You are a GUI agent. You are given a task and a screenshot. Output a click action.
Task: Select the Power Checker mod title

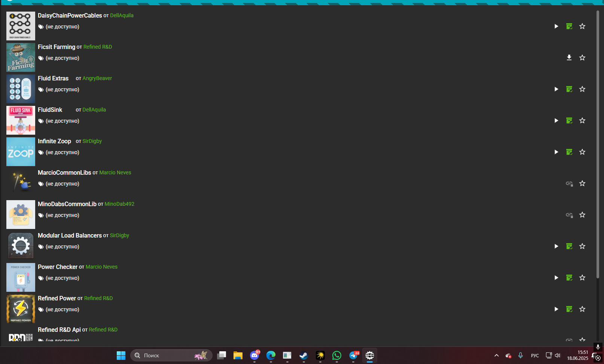click(x=58, y=267)
